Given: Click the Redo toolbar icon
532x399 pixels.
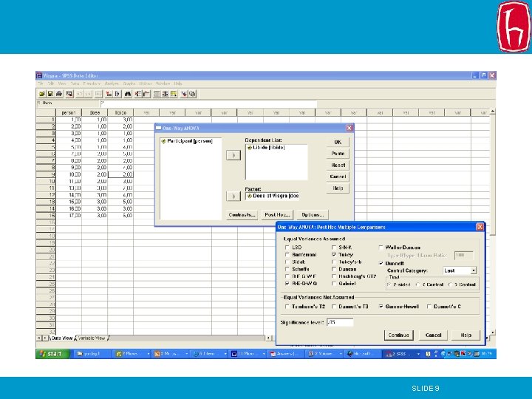Looking at the screenshot, I should (88, 94).
